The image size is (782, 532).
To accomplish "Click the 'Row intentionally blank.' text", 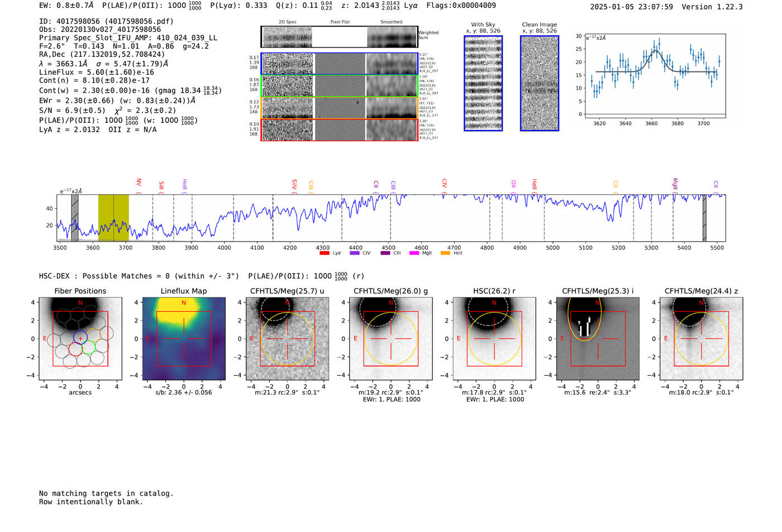I will pos(91,502).
